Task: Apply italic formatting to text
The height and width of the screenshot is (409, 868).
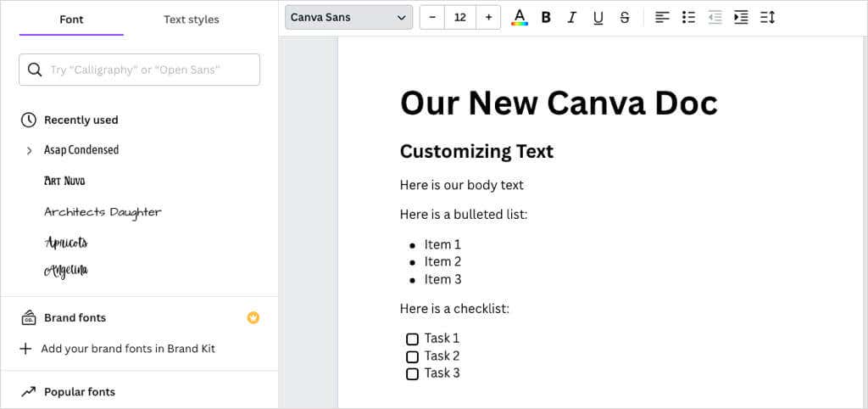Action: click(x=571, y=17)
